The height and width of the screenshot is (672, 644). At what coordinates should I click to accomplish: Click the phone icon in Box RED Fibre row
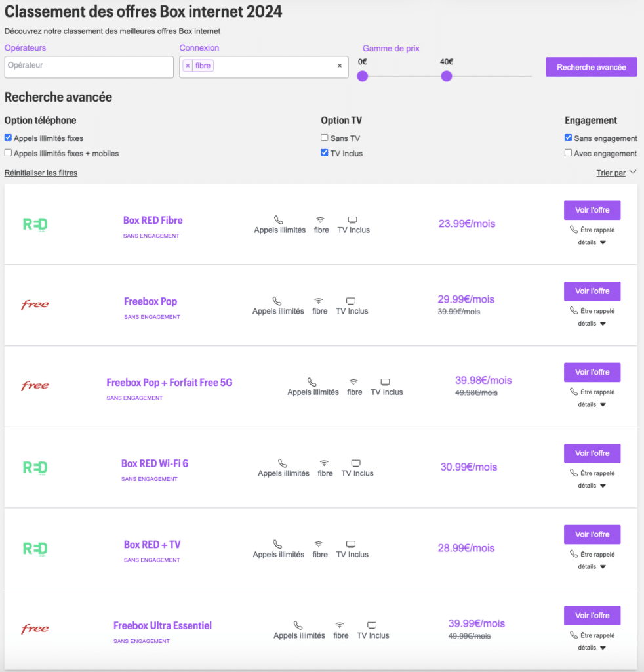[x=279, y=220]
